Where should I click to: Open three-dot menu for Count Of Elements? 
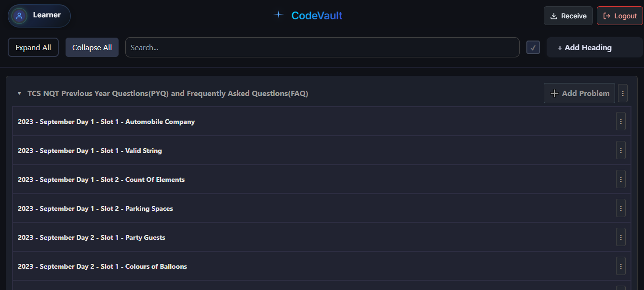pyautogui.click(x=621, y=179)
